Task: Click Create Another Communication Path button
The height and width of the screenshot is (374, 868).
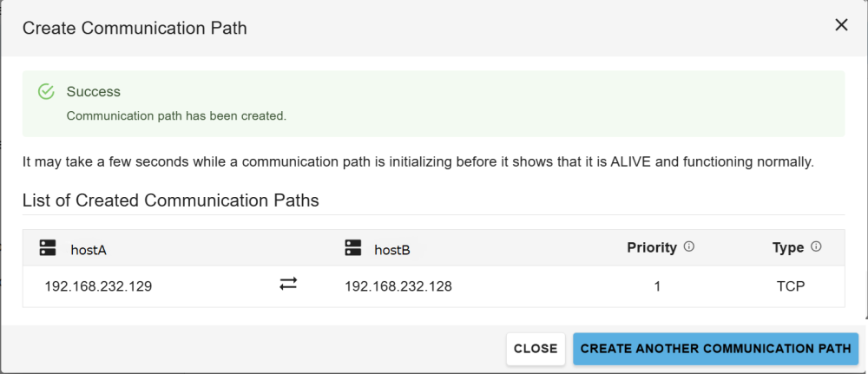Action: [715, 349]
